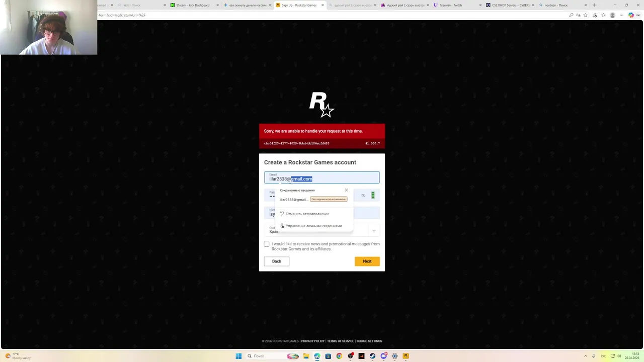Open Microsoft Edge from taskbar
644x362 pixels.
pyautogui.click(x=317, y=356)
